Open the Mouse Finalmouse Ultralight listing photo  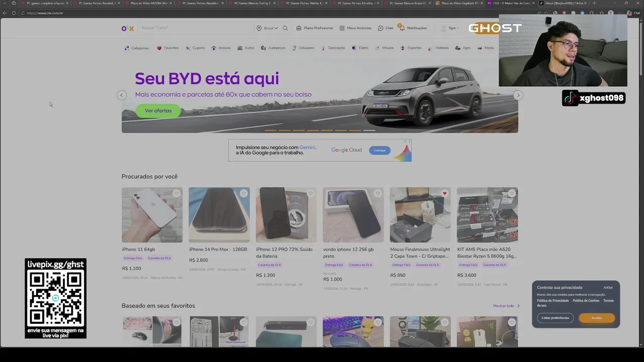pyautogui.click(x=420, y=215)
